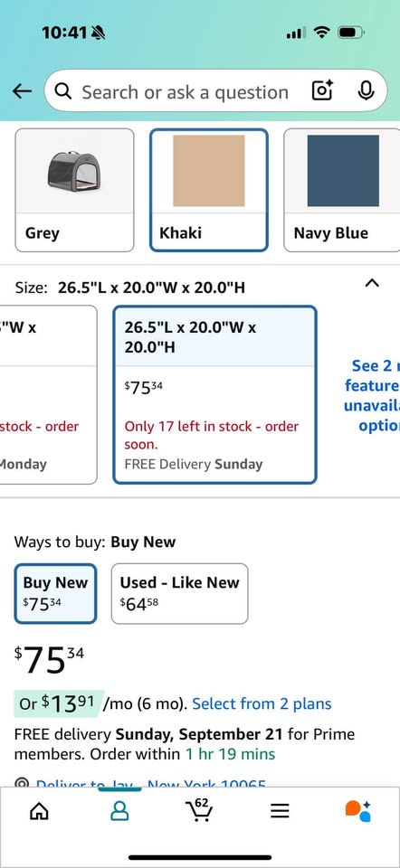The width and height of the screenshot is (400, 868).
Task: Select Buy New purchase option
Action: [55, 593]
